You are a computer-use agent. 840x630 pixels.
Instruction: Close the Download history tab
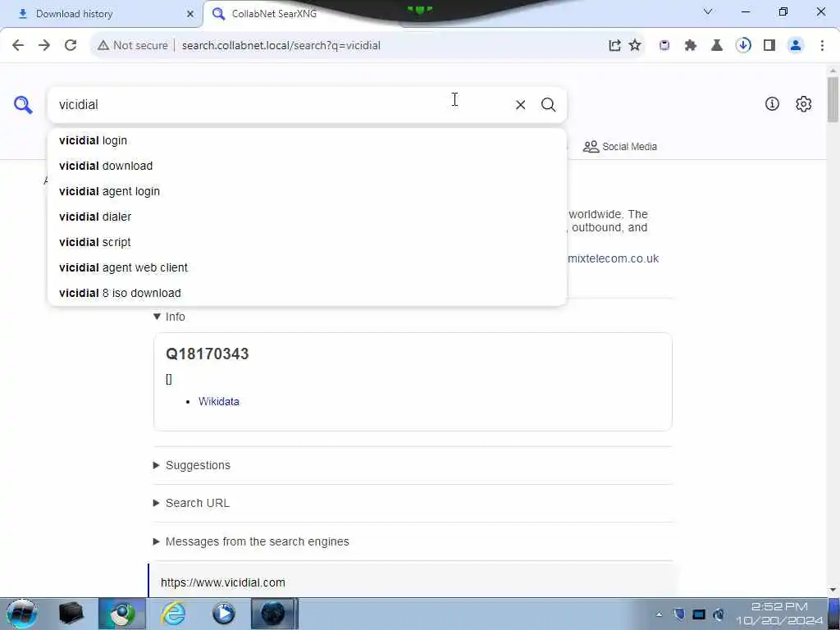coord(189,14)
